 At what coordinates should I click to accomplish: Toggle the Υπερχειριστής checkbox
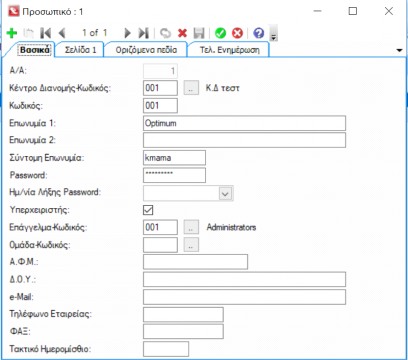[x=148, y=210]
